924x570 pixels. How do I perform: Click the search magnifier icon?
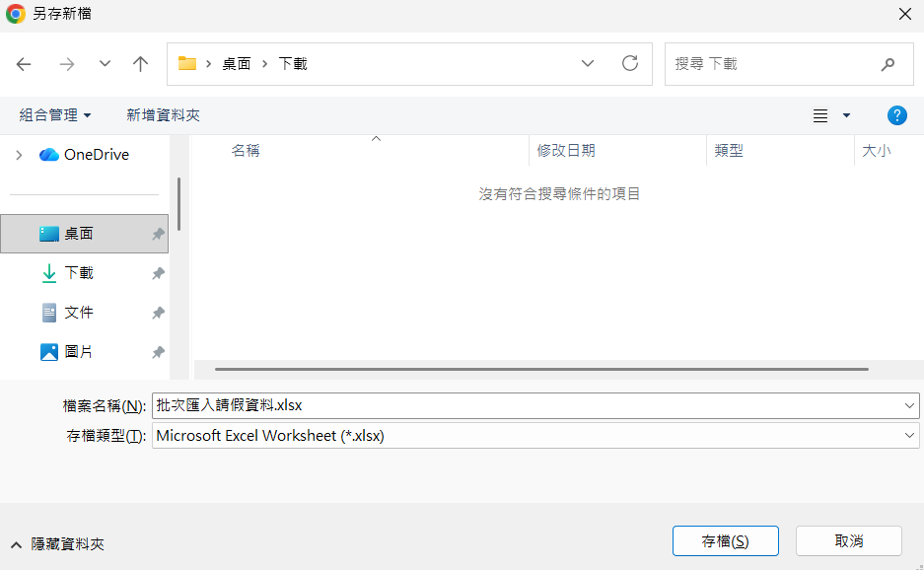pyautogui.click(x=888, y=64)
